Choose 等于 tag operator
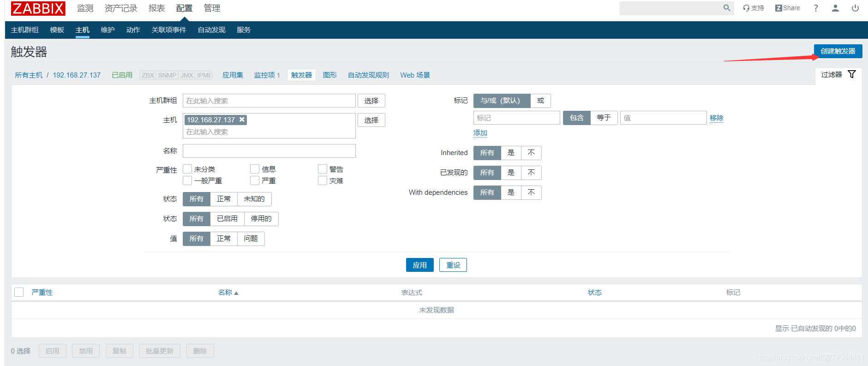 (604, 118)
